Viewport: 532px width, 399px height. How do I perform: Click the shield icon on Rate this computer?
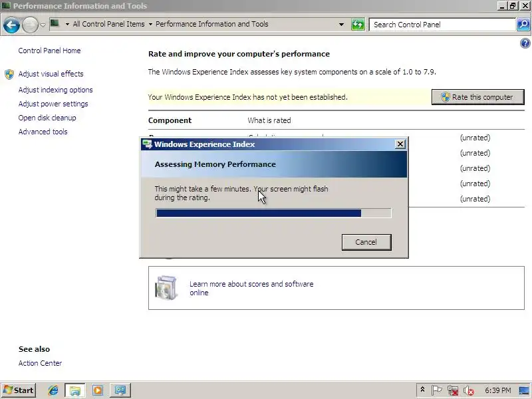[445, 97]
